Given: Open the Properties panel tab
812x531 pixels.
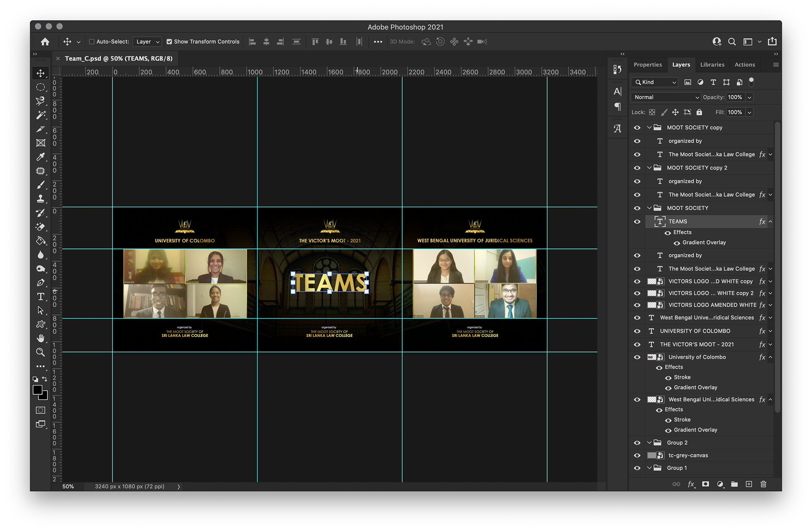Looking at the screenshot, I should point(647,65).
